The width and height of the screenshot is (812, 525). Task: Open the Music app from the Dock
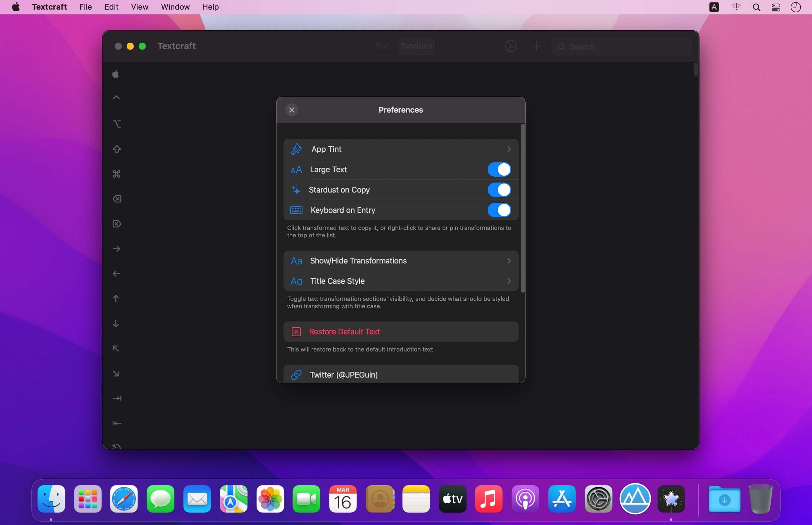pyautogui.click(x=489, y=499)
